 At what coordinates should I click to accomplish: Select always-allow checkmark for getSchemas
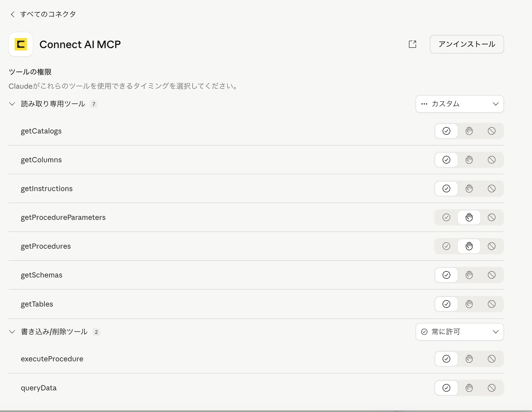pos(446,275)
